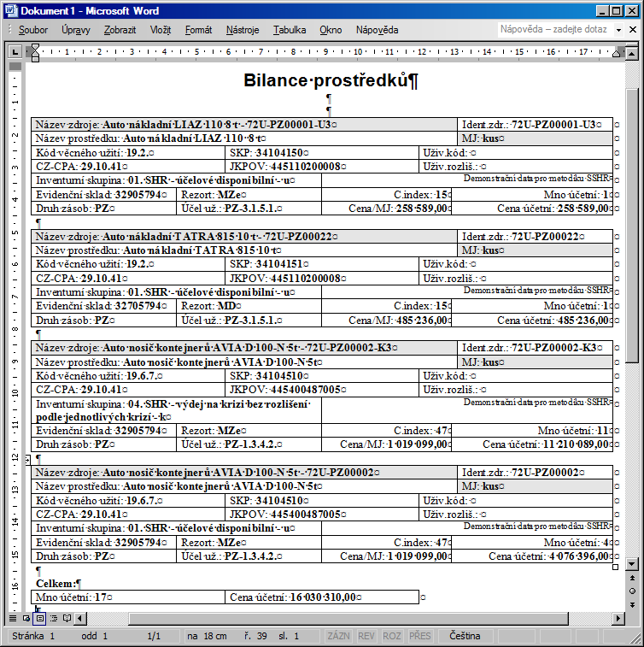Screen dimensions: 644x647
Task: Toggle ZÁZN macro recording in status bar
Action: tap(338, 636)
